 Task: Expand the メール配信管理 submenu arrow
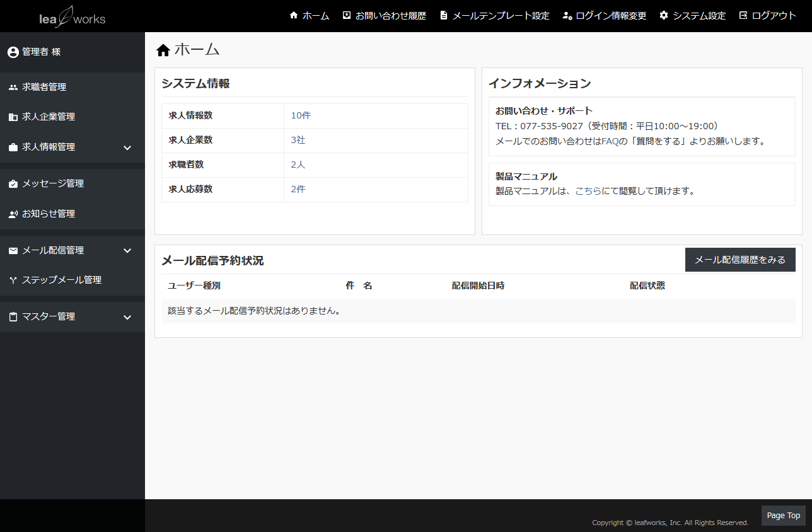(x=127, y=251)
